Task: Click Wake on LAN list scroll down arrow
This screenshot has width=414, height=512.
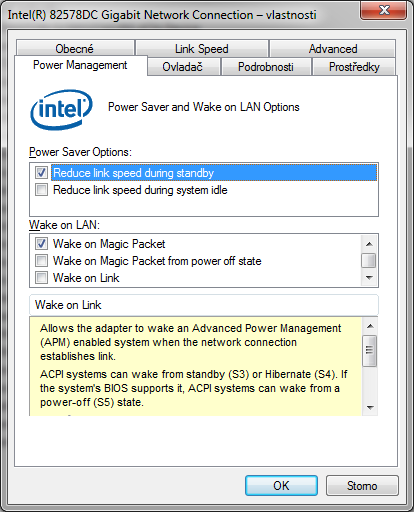Action: pos(369,277)
